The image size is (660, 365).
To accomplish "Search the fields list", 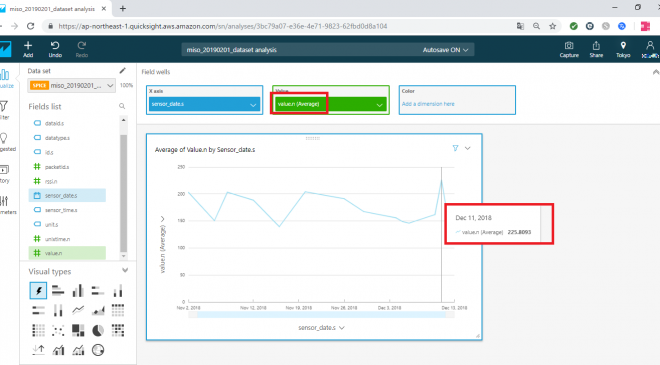I will click(x=122, y=107).
